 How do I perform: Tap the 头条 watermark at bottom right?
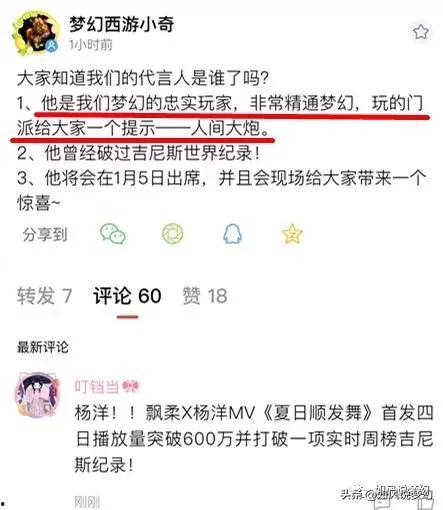[x=386, y=494]
